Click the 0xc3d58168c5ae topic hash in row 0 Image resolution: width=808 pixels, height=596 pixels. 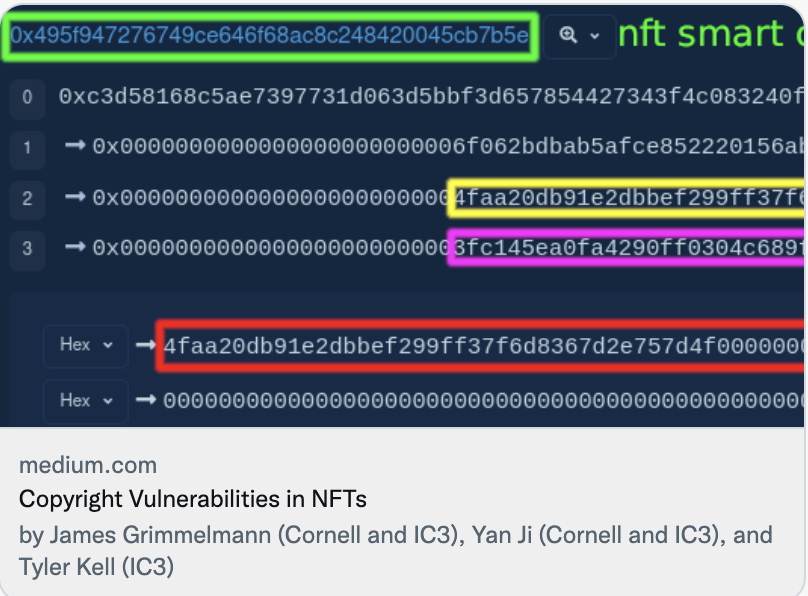[x=430, y=97]
